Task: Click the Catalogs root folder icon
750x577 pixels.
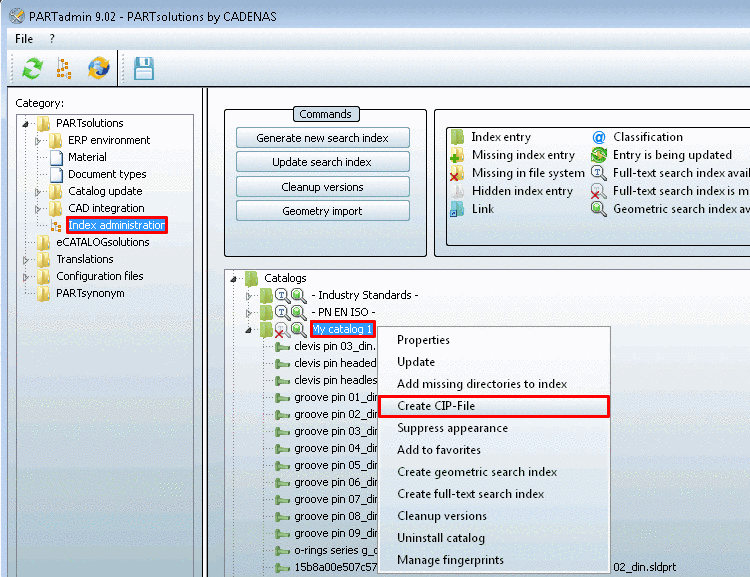Action: (x=252, y=278)
